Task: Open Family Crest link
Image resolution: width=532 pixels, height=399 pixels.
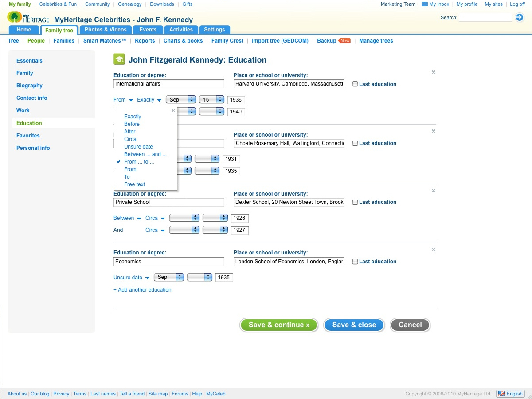Action: (227, 41)
